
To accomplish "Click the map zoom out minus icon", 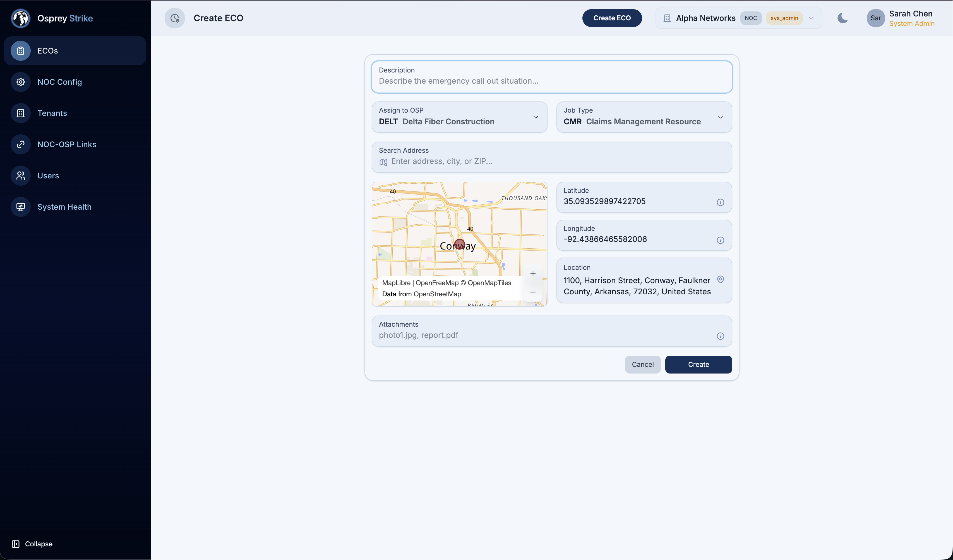I will (x=532, y=292).
